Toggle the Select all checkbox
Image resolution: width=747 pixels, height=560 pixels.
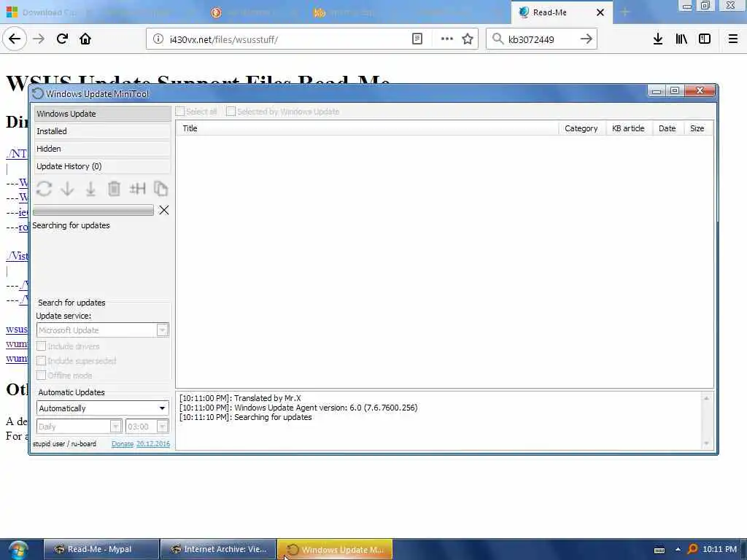point(180,112)
